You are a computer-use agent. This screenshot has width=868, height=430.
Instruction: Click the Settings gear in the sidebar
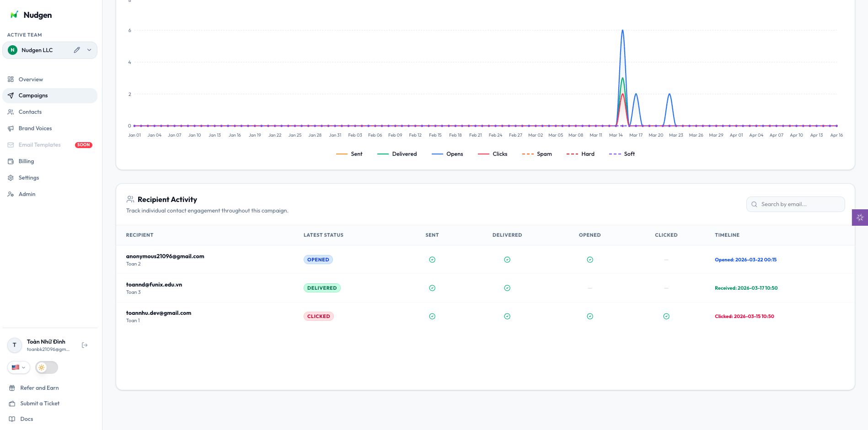click(11, 178)
